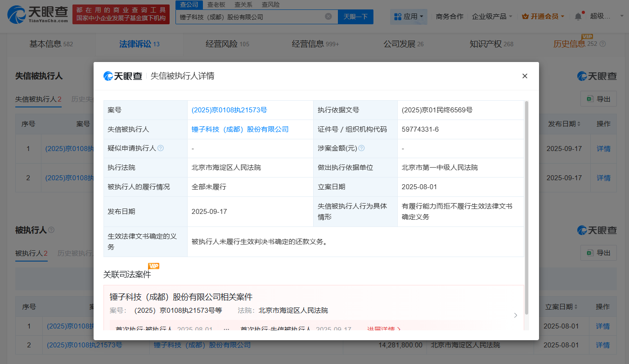Click the VIP badge on 关联司法案件
The image size is (629, 364).
point(153,266)
